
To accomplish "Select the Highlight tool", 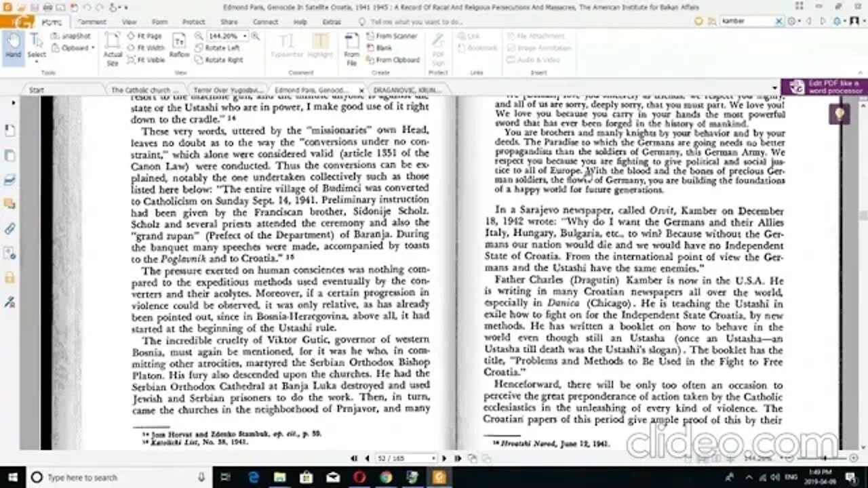I will coord(320,46).
